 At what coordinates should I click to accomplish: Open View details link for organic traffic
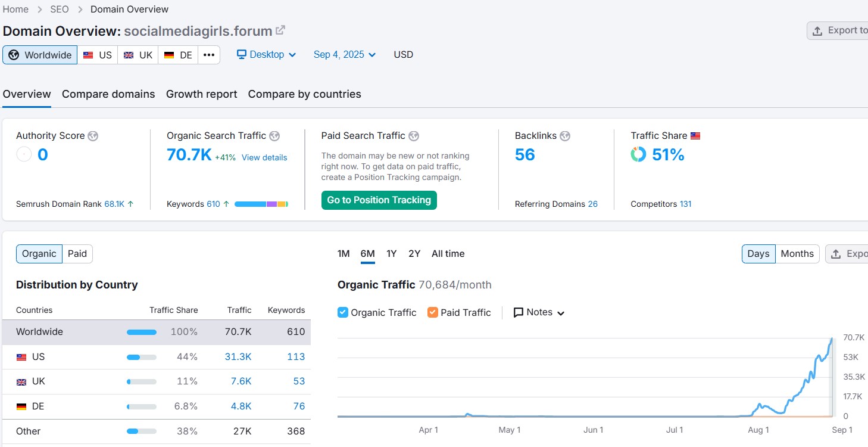tap(264, 157)
